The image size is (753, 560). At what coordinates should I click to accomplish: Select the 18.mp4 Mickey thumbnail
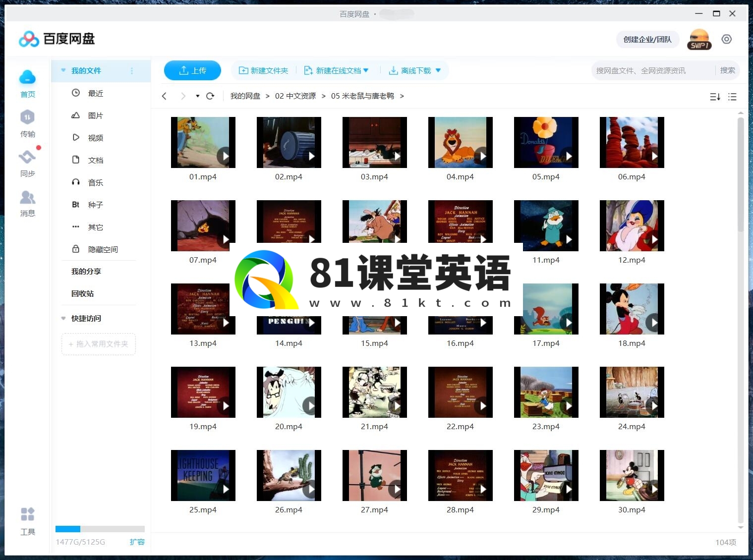[632, 309]
